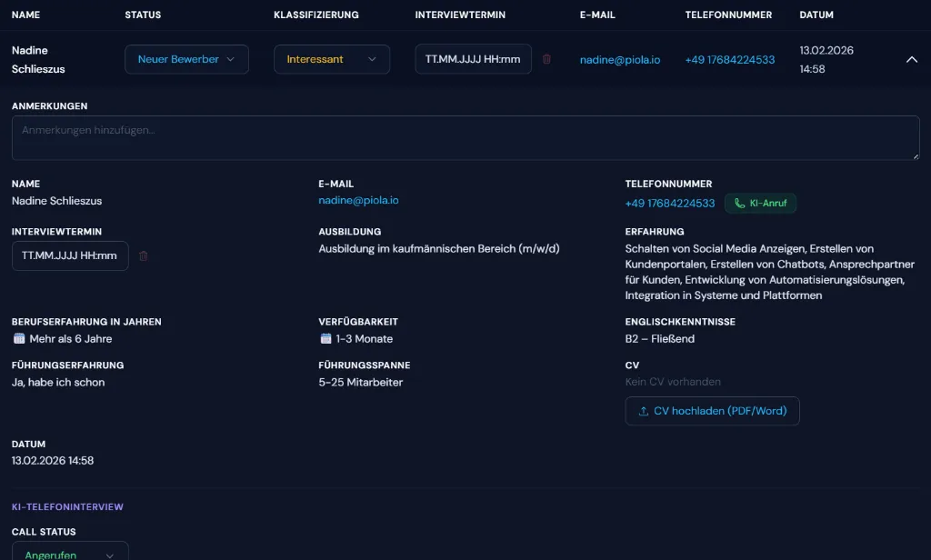The height and width of the screenshot is (560, 931).
Task: Open the Angerufen call status dropdown
Action: point(70,554)
